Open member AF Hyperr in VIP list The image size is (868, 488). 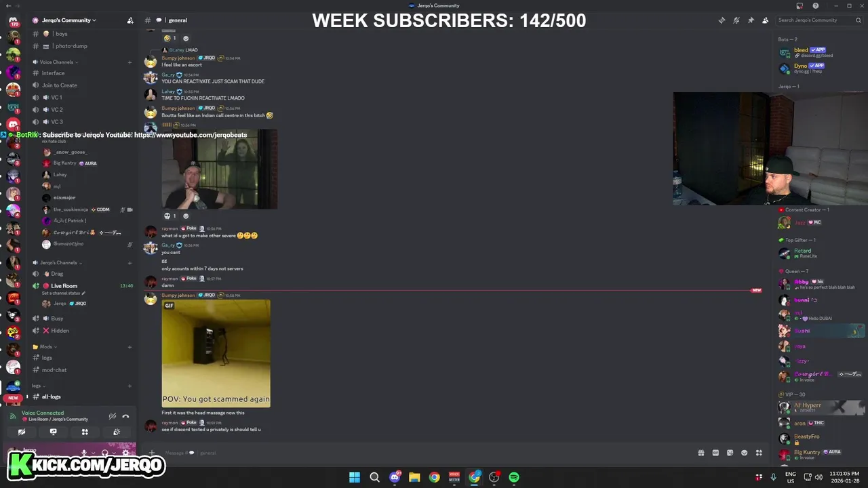click(821, 407)
